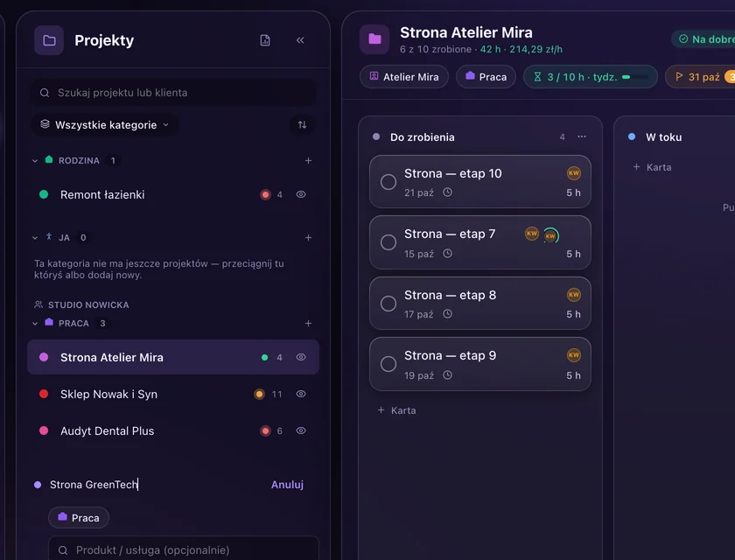Open the Do zrobienia column options menu

click(x=582, y=136)
